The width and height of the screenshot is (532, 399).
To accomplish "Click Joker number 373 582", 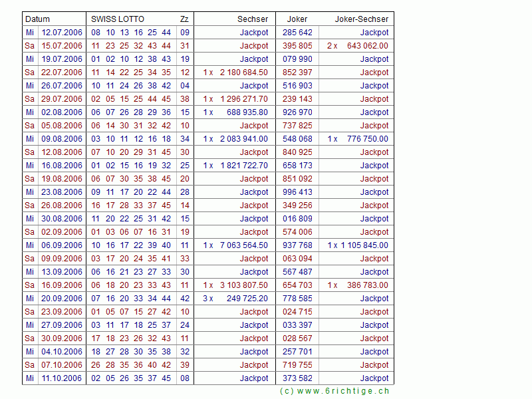I will [297, 378].
